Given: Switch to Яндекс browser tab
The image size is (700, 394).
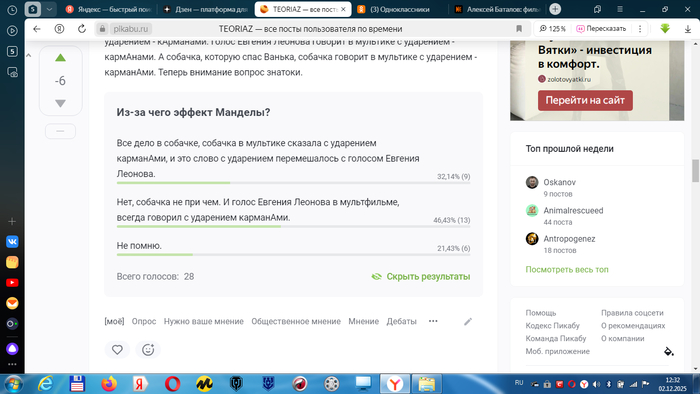Looking at the screenshot, I should 109,9.
